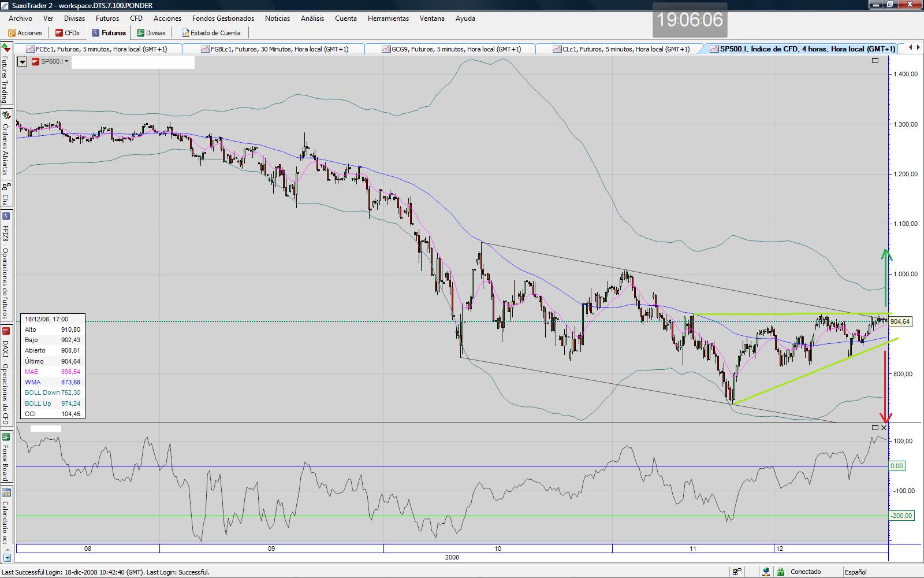Switch to the FGBLc1 30 Minutos tab
Screen dimensions: 924x578
pos(275,49)
